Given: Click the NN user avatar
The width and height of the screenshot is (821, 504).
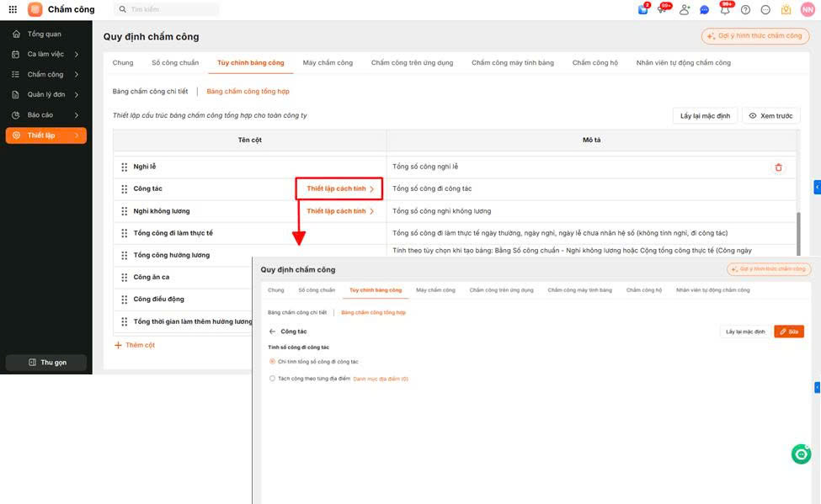Looking at the screenshot, I should [x=808, y=9].
